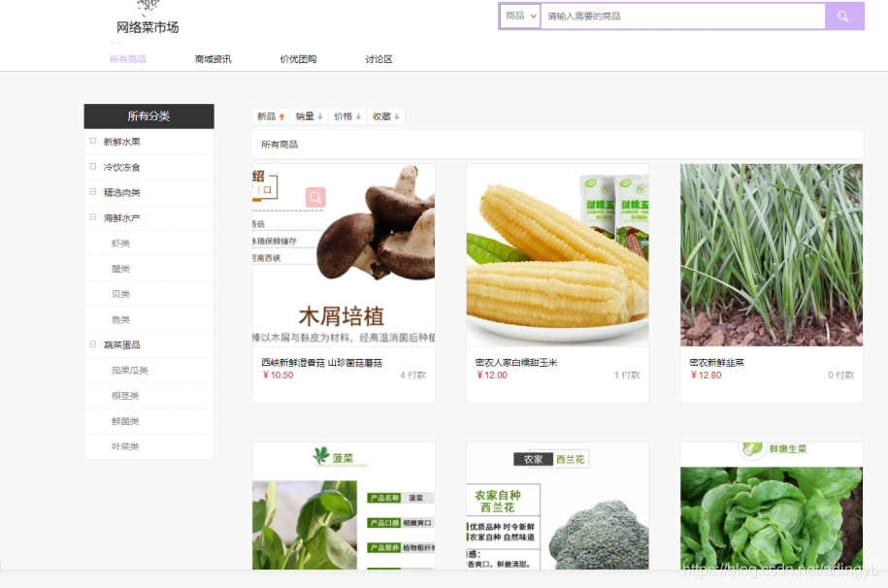Viewport: 888px width, 588px height.
Task: Open the 商品 search type dropdown
Action: pyautogui.click(x=520, y=16)
